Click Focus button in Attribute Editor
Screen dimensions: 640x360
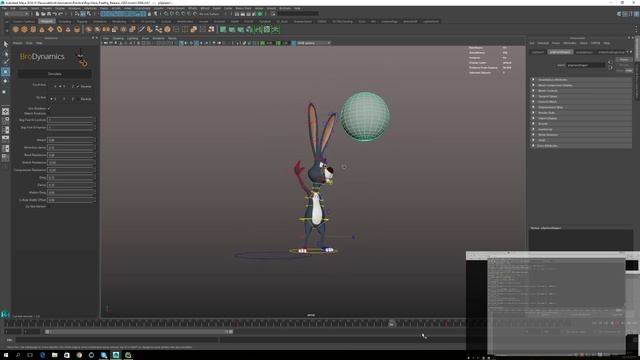click(x=624, y=60)
